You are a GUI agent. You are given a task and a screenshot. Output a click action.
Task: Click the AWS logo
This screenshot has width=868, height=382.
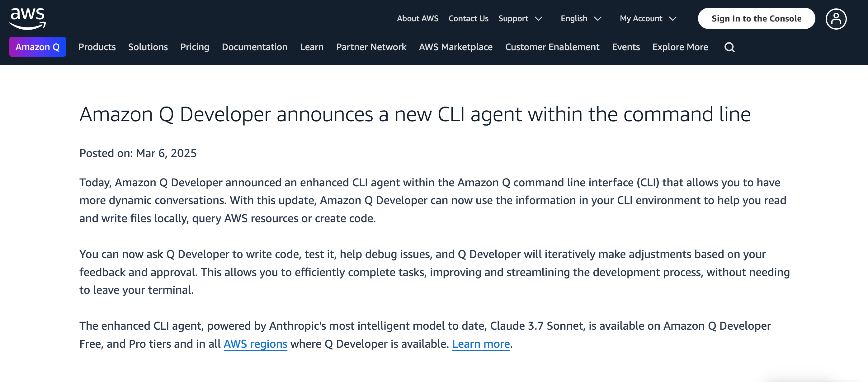click(x=28, y=19)
